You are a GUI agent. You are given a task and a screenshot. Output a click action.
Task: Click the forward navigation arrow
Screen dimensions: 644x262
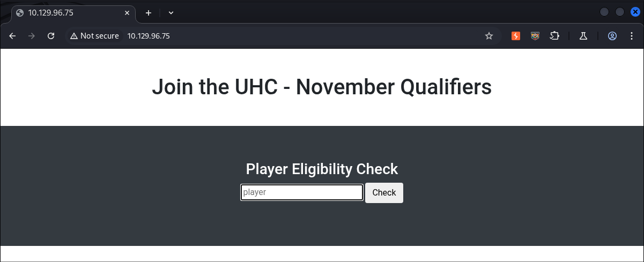32,36
